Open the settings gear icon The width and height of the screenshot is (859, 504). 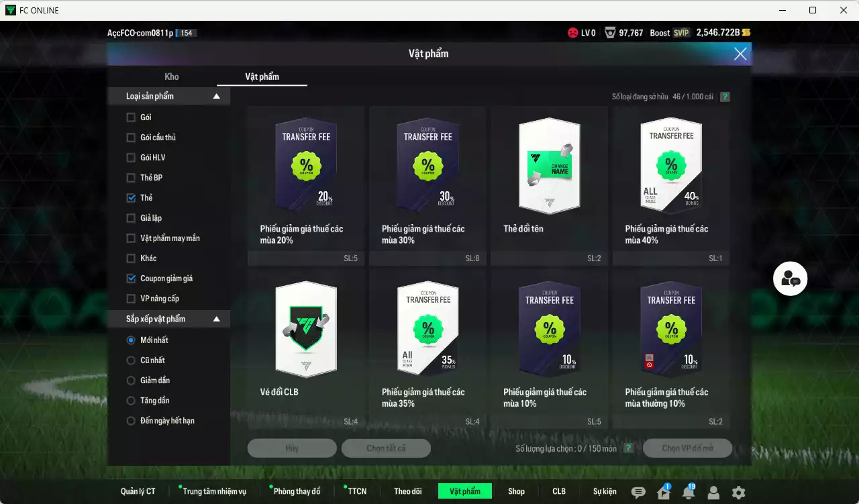[738, 491]
